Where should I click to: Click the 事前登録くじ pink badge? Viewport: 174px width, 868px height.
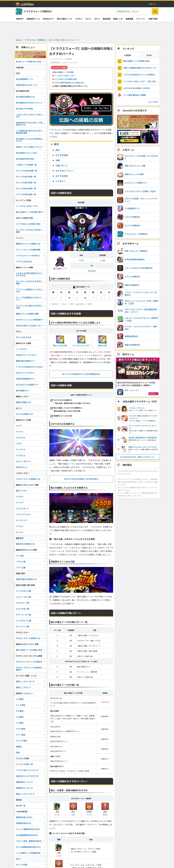153,393
